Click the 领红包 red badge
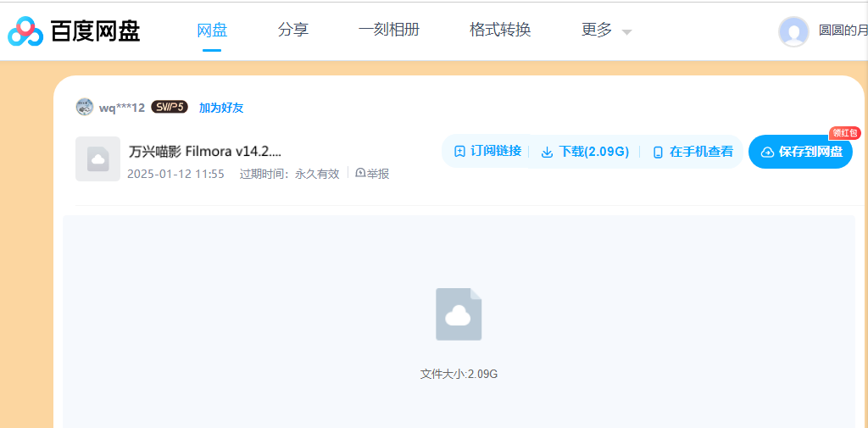Image resolution: width=868 pixels, height=428 pixels. click(845, 133)
